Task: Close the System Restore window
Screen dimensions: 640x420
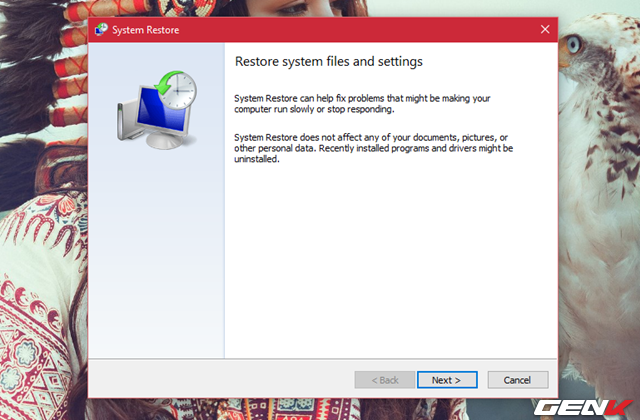Action: tap(545, 29)
